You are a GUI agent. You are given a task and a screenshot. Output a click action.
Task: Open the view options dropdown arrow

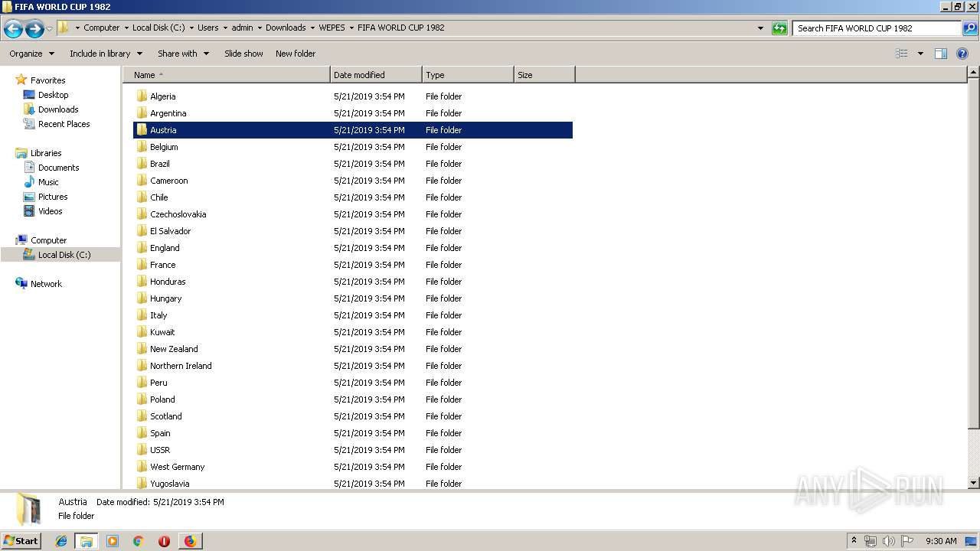point(920,54)
